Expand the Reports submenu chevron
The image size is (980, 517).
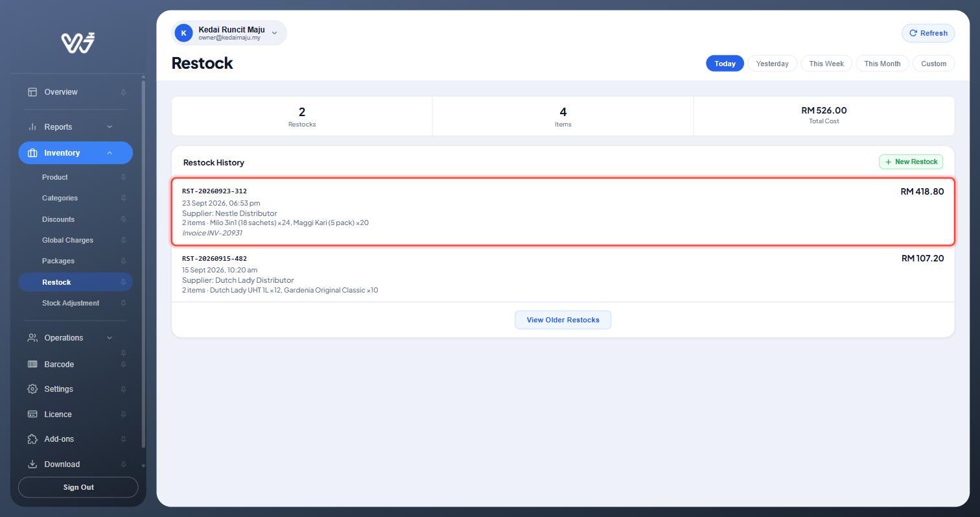(110, 126)
